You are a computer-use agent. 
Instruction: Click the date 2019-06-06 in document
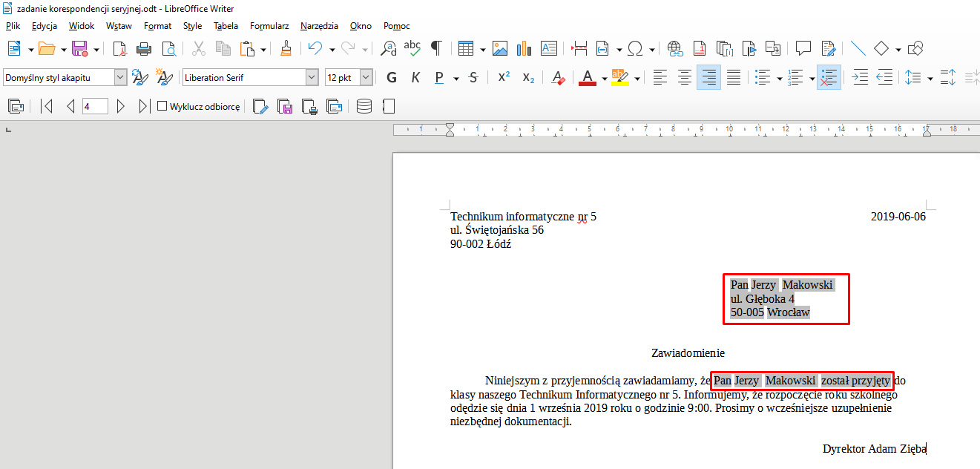coord(898,217)
